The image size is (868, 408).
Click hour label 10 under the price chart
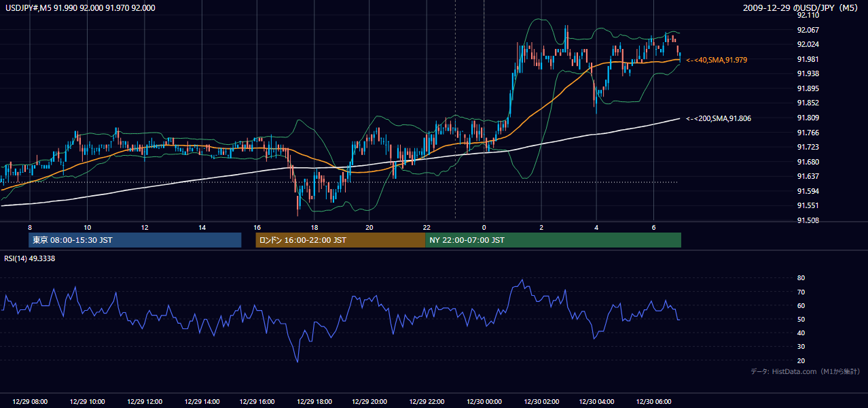point(87,227)
